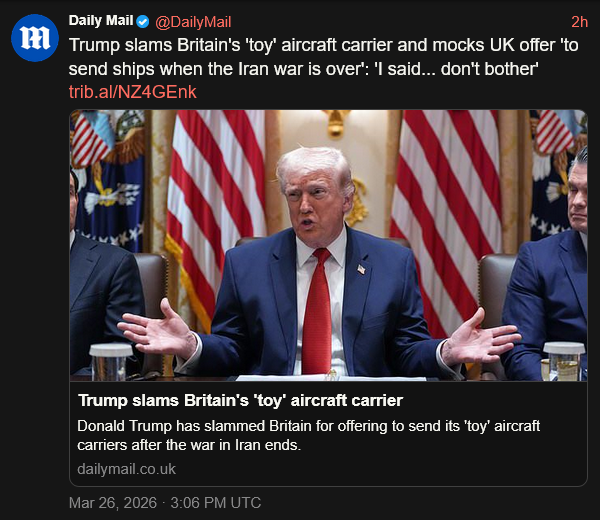Open the dailymail.co.uk domain label

tap(126, 468)
